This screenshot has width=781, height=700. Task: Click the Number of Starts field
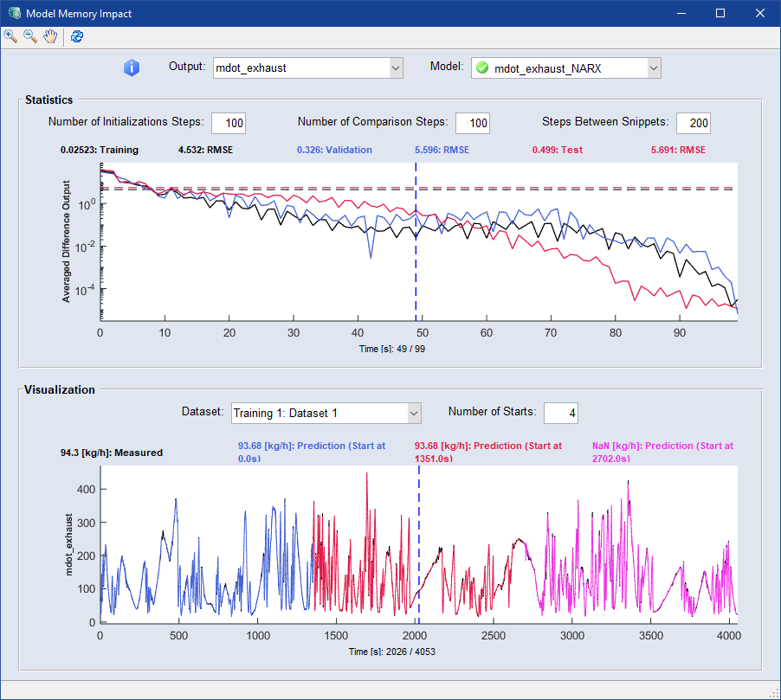(561, 413)
